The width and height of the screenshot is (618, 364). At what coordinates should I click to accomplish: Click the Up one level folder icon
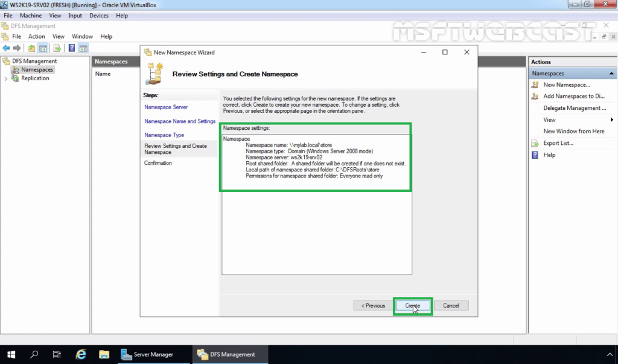(x=31, y=48)
